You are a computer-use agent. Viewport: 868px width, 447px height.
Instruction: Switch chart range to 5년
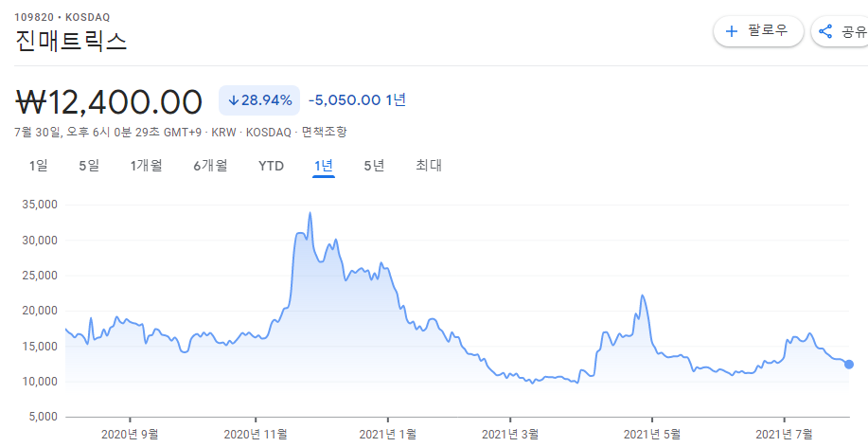(x=374, y=166)
